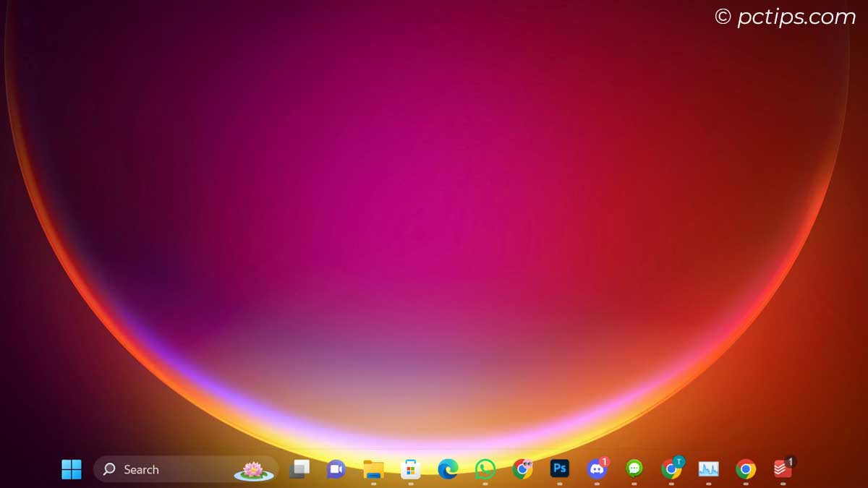Open Todoist showing one pending task
Screen dimensions: 868x488
(x=783, y=469)
